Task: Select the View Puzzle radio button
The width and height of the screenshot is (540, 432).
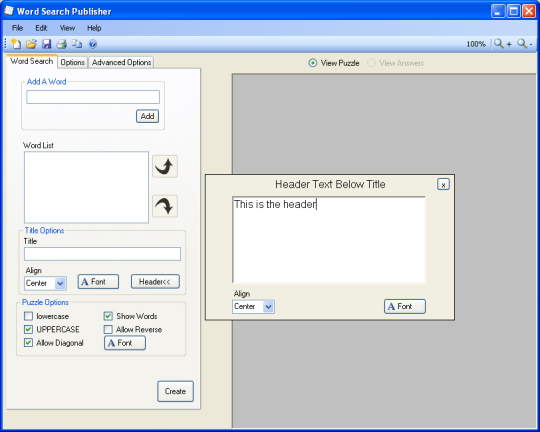Action: pos(312,63)
